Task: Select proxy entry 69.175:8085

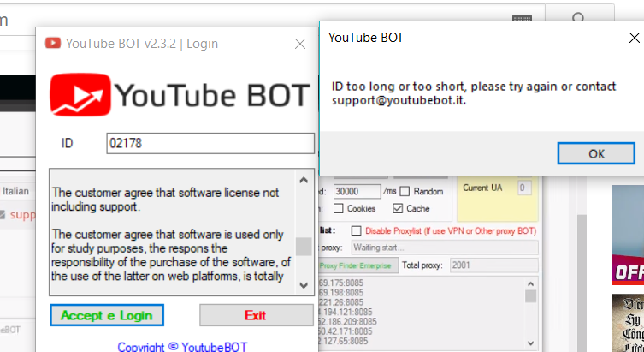Action: [x=341, y=283]
